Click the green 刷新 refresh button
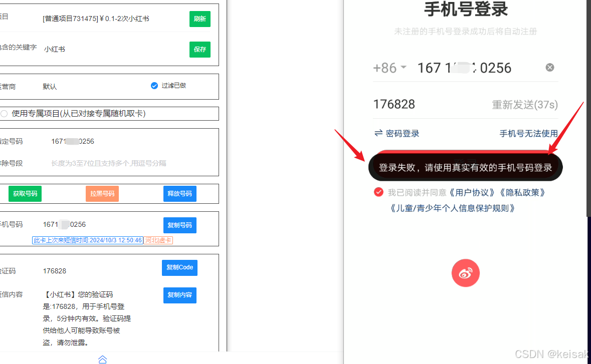 pos(200,19)
